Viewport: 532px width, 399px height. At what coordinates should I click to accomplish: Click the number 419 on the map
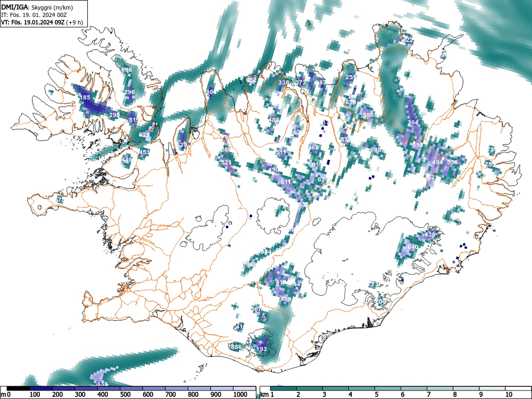pos(281,282)
